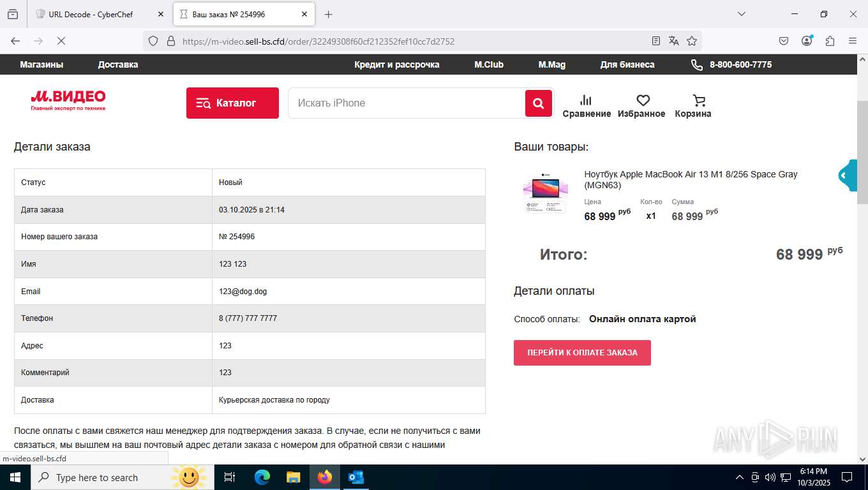Image resolution: width=868 pixels, height=490 pixels.
Task: Close the Ваш заказ tab
Action: coord(304,14)
